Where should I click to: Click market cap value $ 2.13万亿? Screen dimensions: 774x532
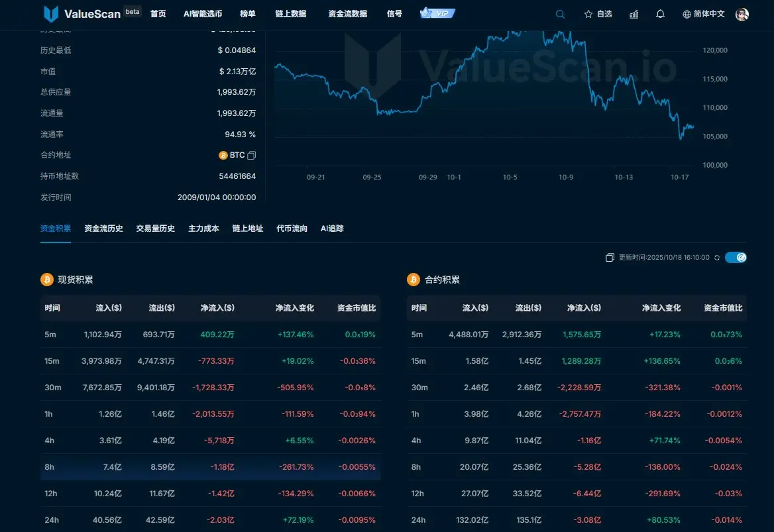[x=237, y=72]
